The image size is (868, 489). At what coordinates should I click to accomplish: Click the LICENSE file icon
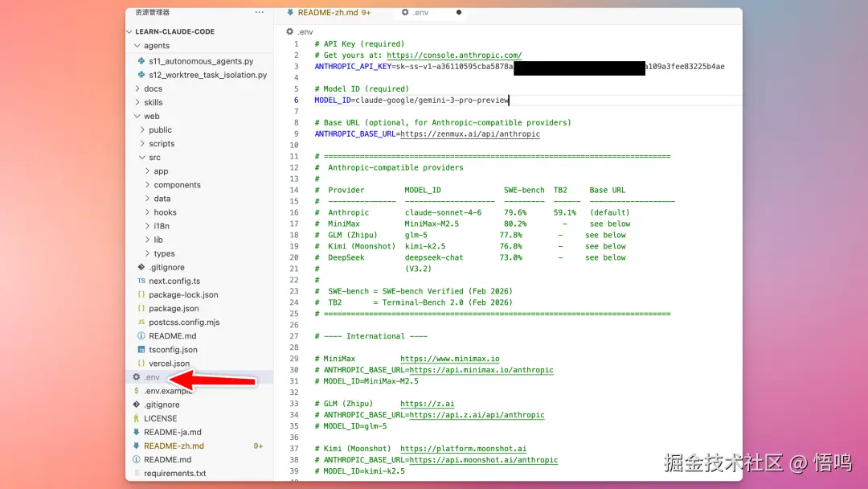(136, 418)
